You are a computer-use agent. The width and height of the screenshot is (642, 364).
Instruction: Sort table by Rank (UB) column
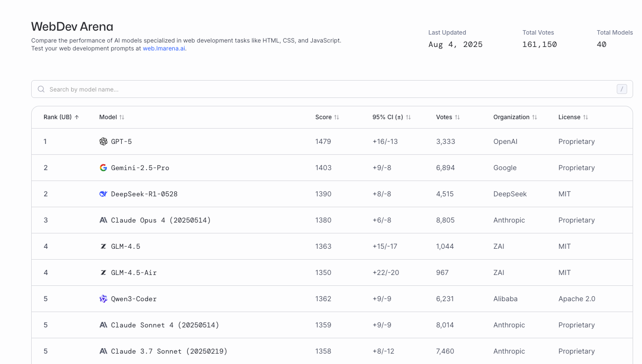(x=61, y=117)
